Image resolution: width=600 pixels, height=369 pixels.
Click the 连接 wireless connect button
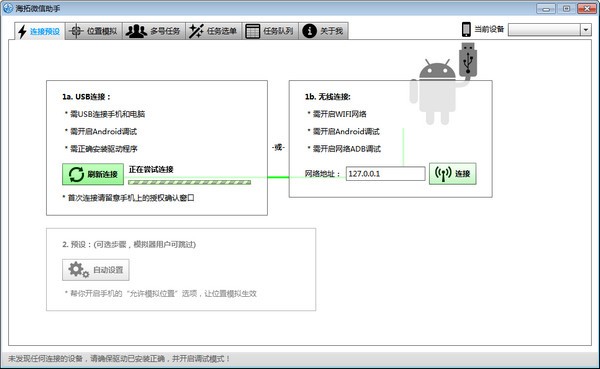[x=453, y=173]
